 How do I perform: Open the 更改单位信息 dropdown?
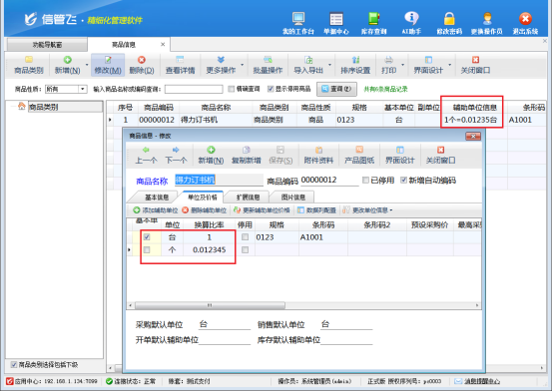[367, 210]
